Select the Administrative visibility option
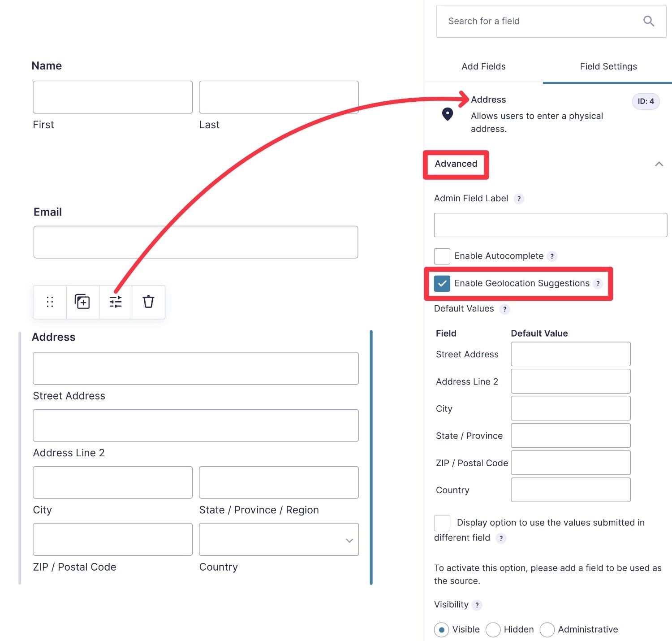Viewport: 672px width, 641px height. [x=547, y=629]
